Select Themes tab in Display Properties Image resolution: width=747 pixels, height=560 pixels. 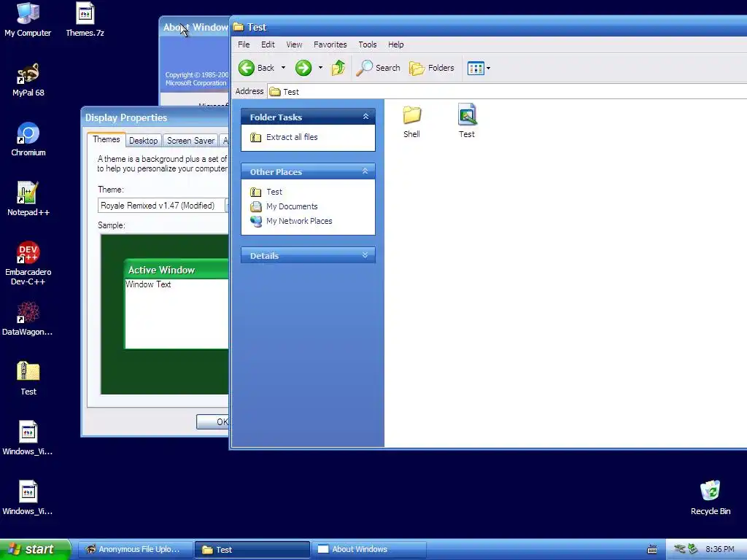coord(107,139)
